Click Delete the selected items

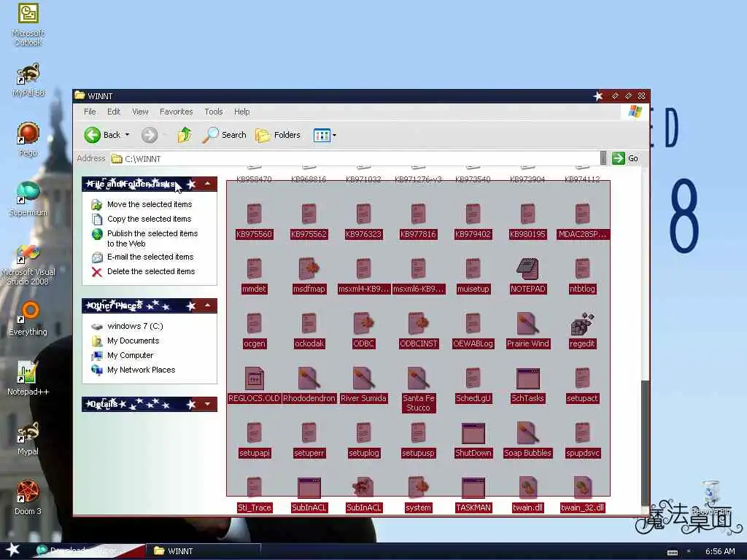[x=144, y=271]
